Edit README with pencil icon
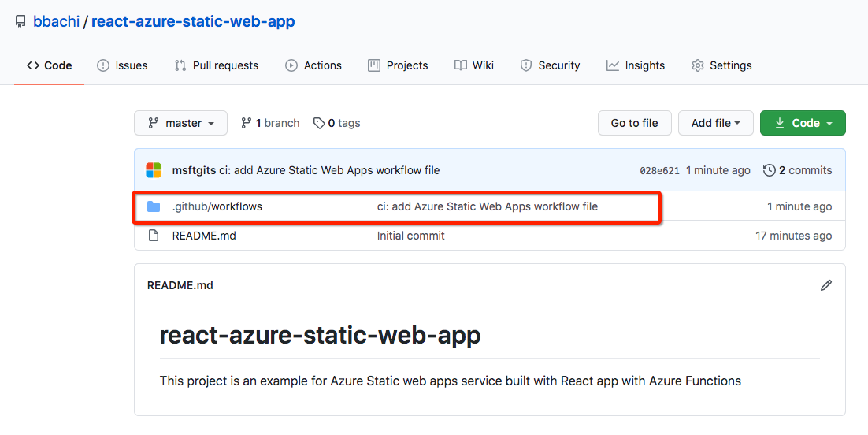The height and width of the screenshot is (435, 868). point(826,285)
